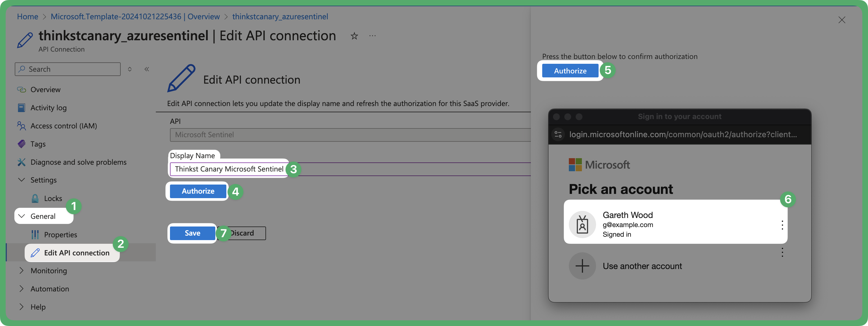The image size is (868, 326).
Task: Open the Tags menu item
Action: pyautogui.click(x=38, y=144)
